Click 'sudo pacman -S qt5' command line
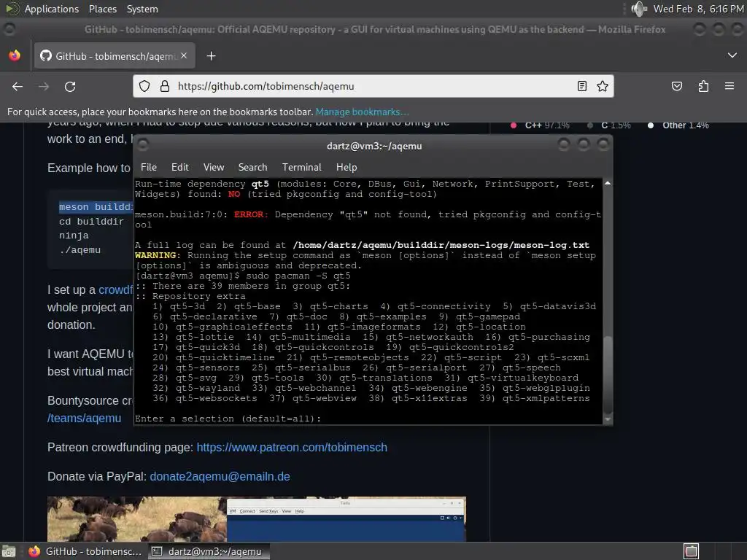 coord(298,276)
